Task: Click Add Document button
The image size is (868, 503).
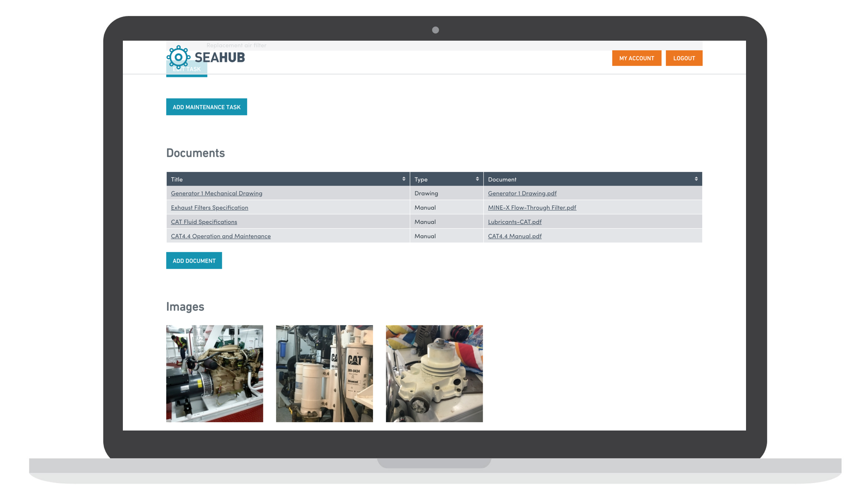Action: [x=194, y=261]
